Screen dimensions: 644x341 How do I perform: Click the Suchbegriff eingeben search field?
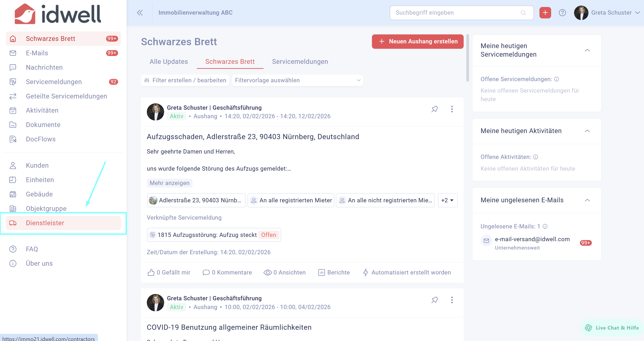(x=458, y=13)
